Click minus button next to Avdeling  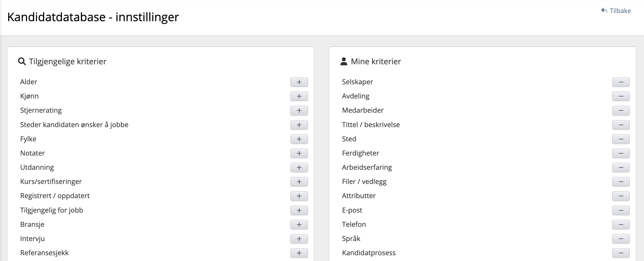coord(621,96)
